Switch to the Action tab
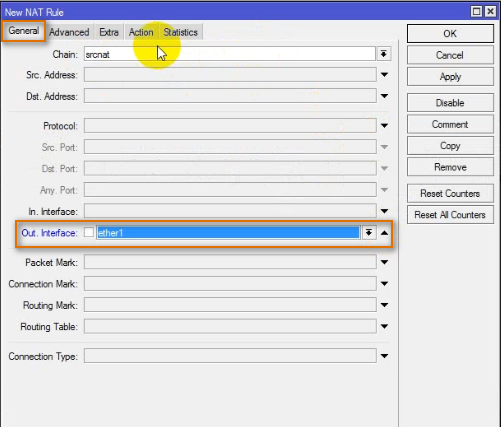Screen dimensions: 501x427 (141, 32)
